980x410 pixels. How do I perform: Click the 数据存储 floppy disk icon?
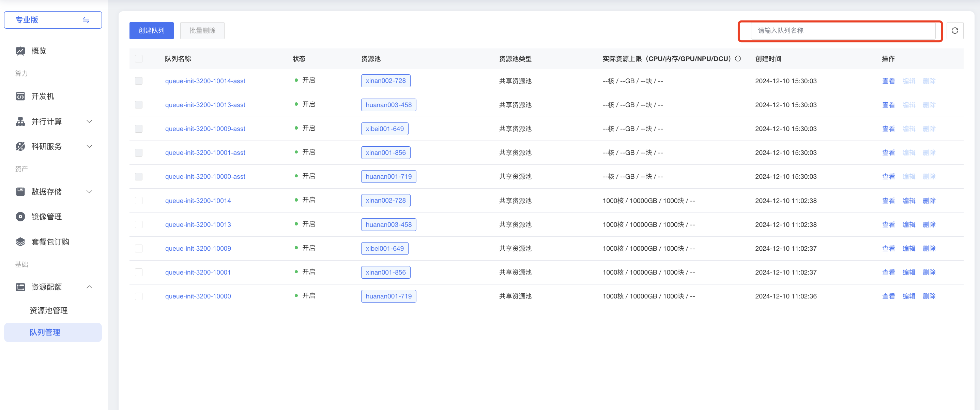pyautogui.click(x=20, y=191)
